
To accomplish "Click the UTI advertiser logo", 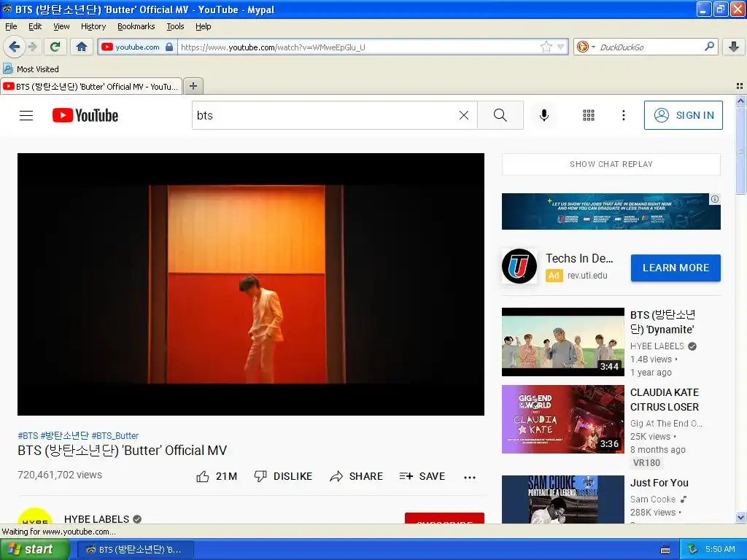I will coord(519,265).
